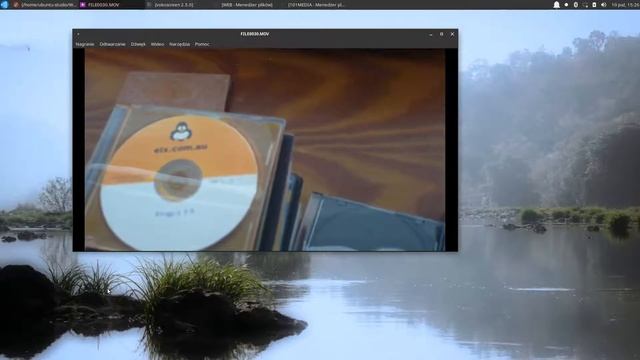The image size is (640, 360).
Task: Open the Bluetooth tray icon
Action: 576,5
